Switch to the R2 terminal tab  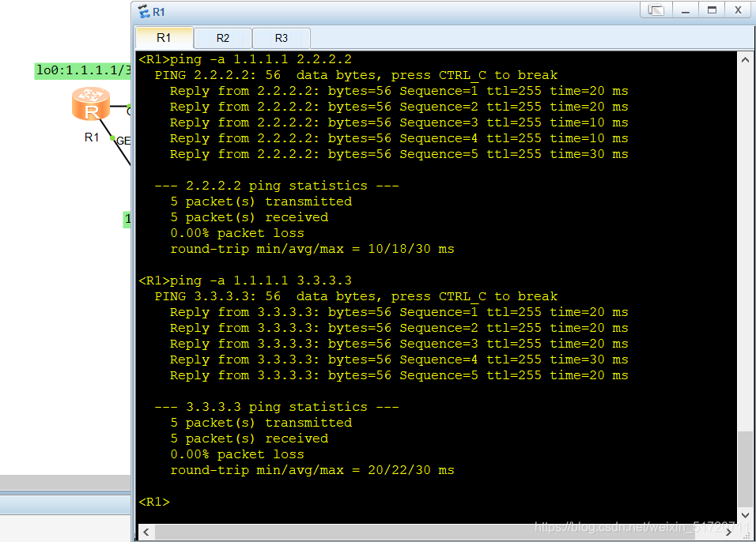click(x=223, y=38)
